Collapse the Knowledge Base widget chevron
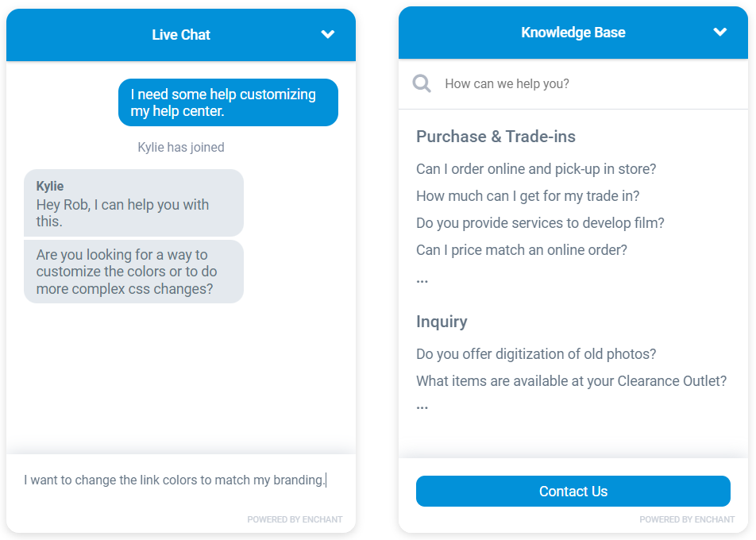The height and width of the screenshot is (540, 756). click(x=719, y=33)
